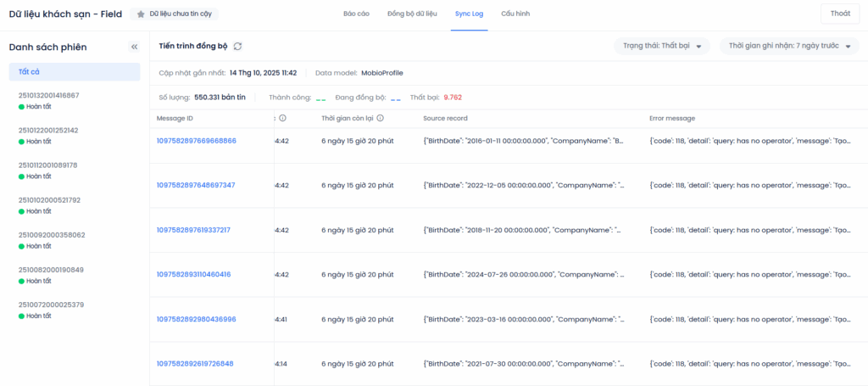Click info icon next to Thời gian còn lại

click(x=381, y=118)
